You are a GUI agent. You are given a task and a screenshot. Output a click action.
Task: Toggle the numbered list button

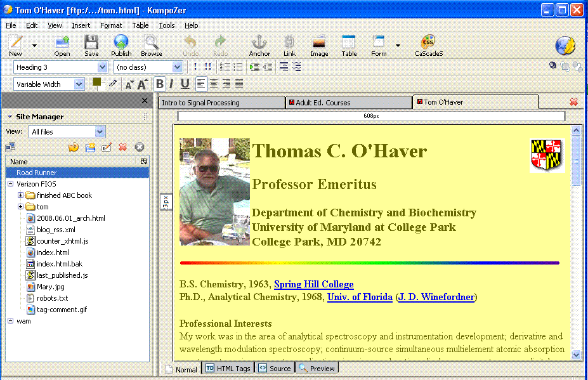click(225, 67)
